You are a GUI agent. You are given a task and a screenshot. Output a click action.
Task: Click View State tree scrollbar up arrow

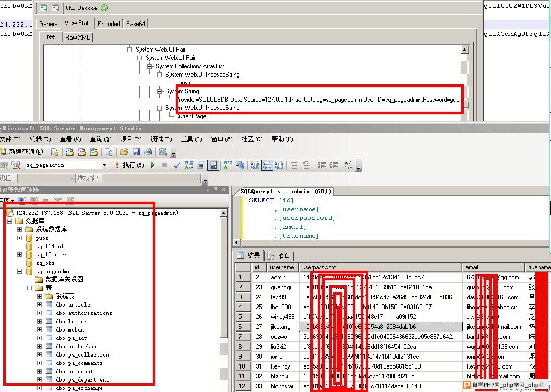coord(464,50)
